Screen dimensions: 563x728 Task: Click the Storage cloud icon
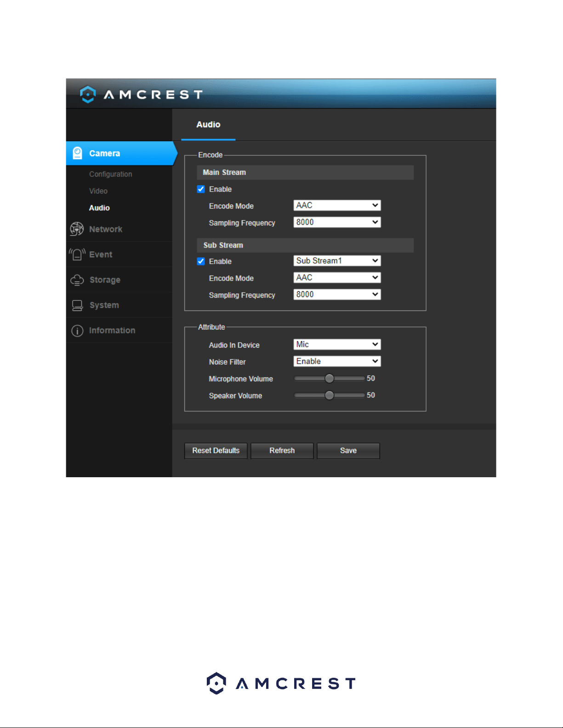click(77, 280)
